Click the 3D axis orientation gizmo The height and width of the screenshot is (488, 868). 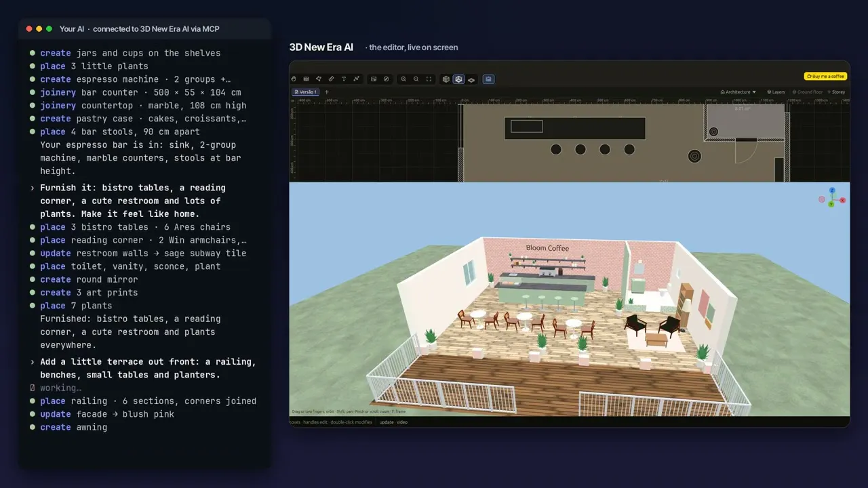tap(831, 198)
